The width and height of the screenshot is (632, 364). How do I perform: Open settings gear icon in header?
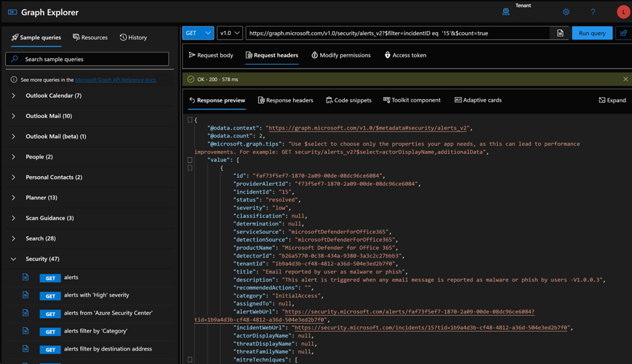[566, 12]
